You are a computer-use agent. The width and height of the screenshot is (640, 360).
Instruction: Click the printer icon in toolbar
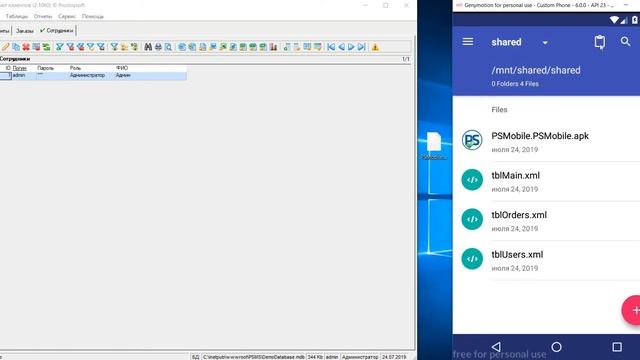[x=158, y=47]
